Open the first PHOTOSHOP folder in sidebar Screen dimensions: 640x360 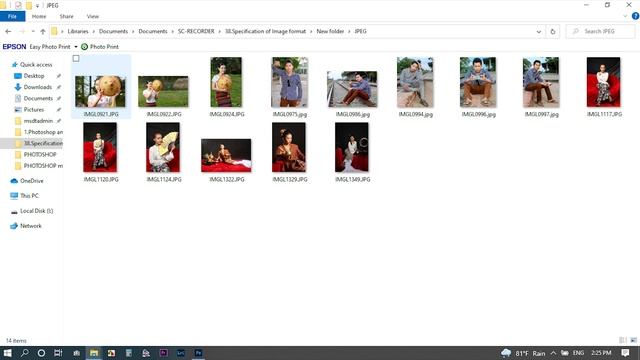click(x=39, y=155)
